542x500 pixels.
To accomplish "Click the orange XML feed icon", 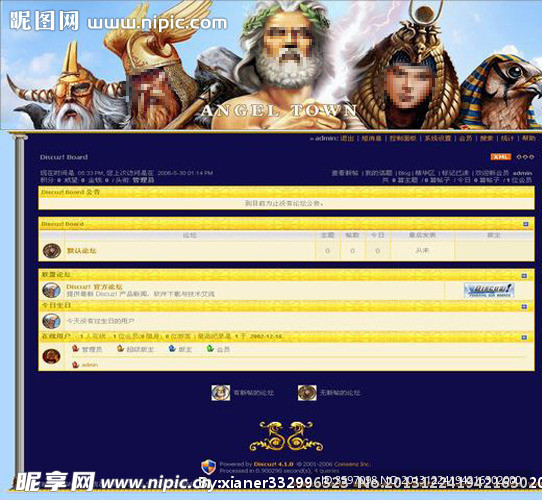I will (x=500, y=157).
